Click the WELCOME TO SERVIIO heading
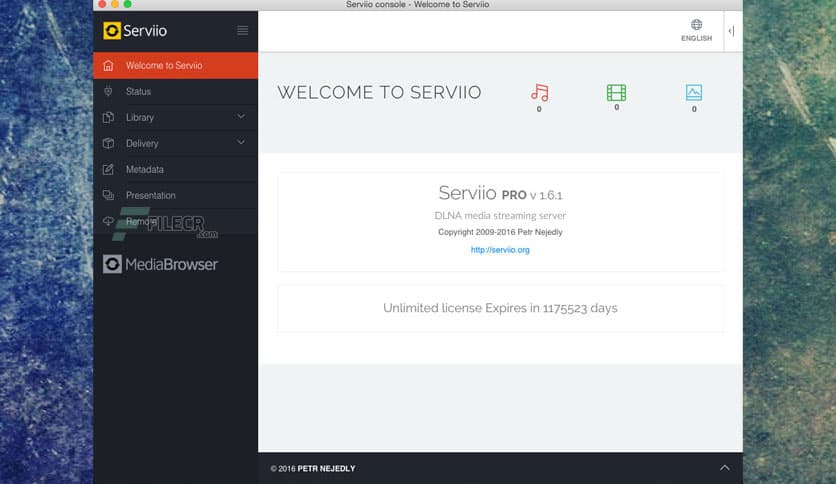Image resolution: width=836 pixels, height=484 pixels. tap(379, 92)
